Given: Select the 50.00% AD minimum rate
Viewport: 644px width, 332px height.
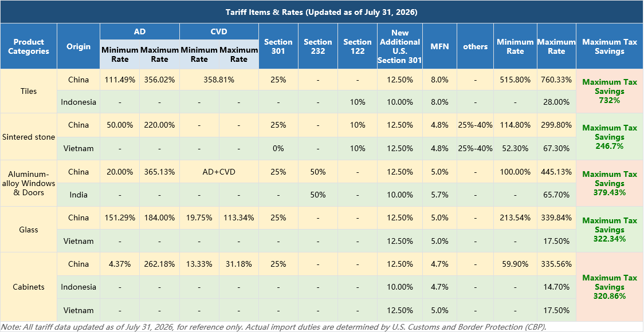Looking at the screenshot, I should coord(120,125).
